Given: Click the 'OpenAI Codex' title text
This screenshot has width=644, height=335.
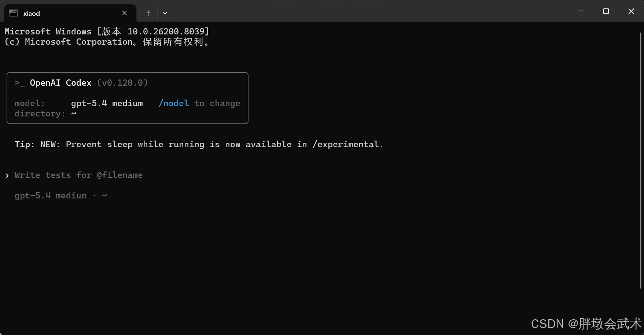Looking at the screenshot, I should pyautogui.click(x=60, y=83).
